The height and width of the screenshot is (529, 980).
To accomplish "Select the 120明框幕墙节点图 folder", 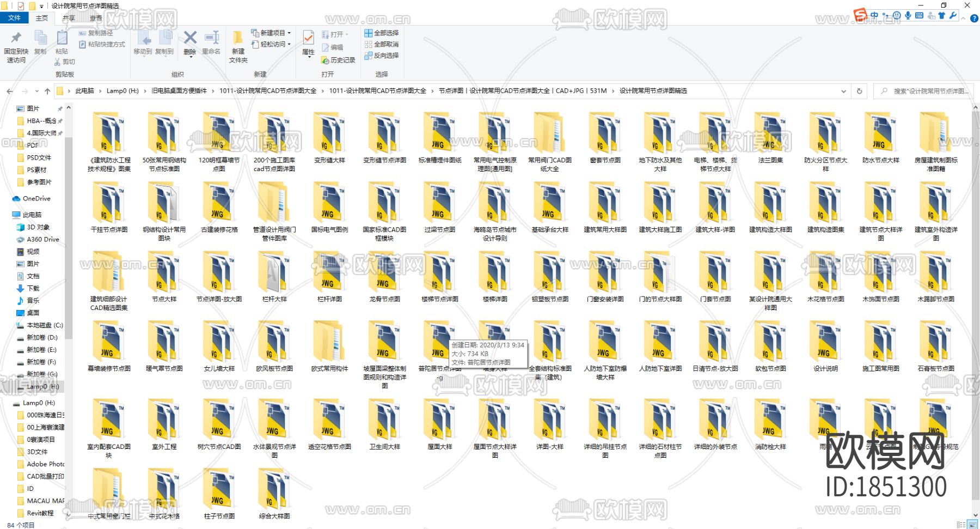I will pyautogui.click(x=219, y=142).
